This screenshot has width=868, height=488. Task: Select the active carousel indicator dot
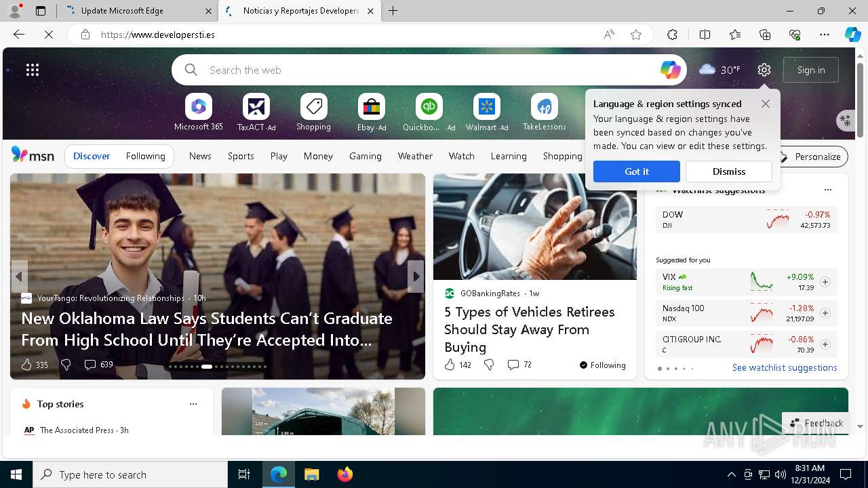207,367
